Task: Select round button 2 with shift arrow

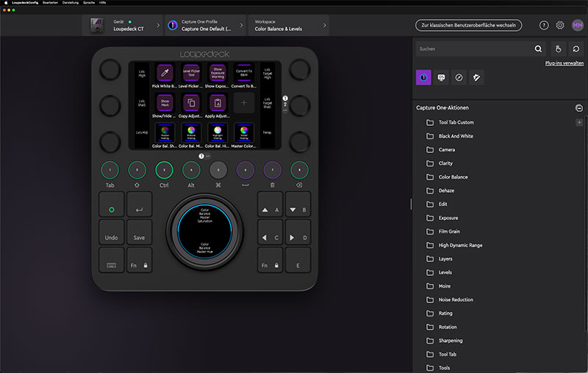Action: tap(137, 170)
